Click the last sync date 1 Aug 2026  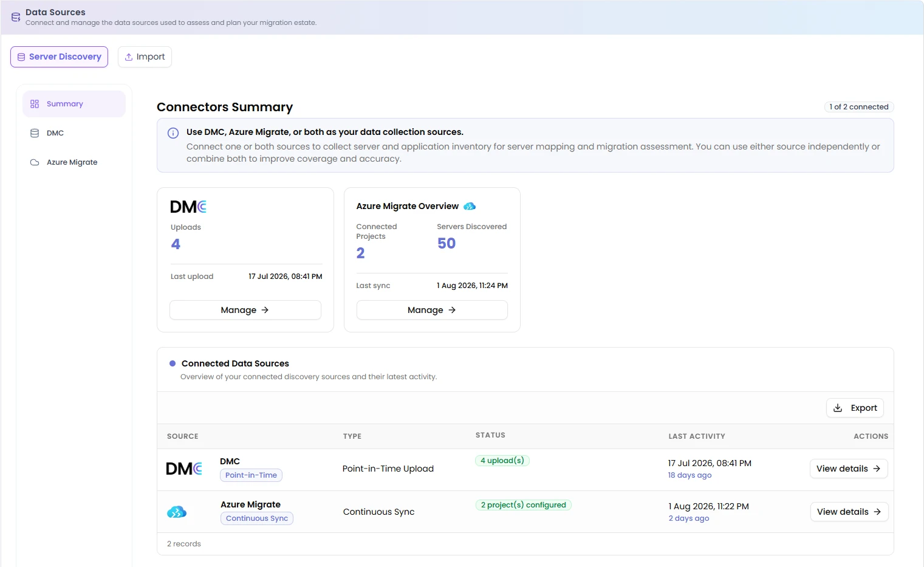472,286
